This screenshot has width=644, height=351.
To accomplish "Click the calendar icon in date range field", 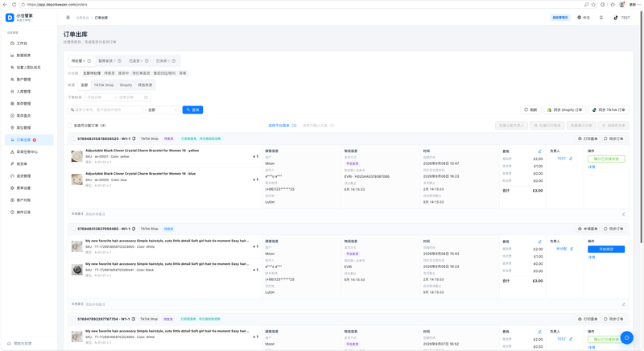I will pos(146,97).
